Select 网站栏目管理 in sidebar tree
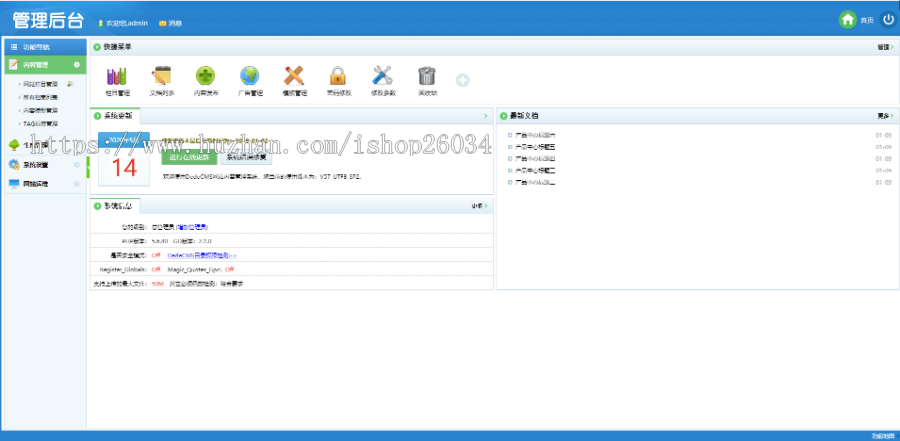The width and height of the screenshot is (900, 441). coord(42,85)
